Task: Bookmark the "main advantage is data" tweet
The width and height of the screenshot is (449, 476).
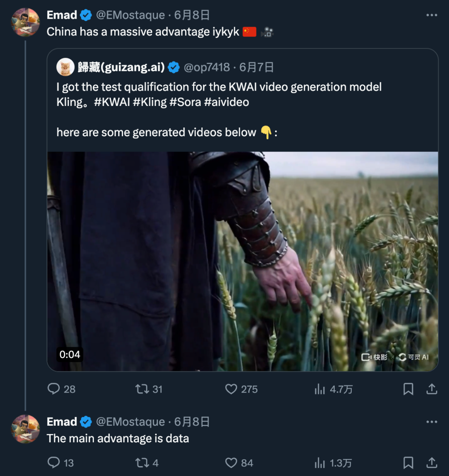Action: tap(408, 463)
